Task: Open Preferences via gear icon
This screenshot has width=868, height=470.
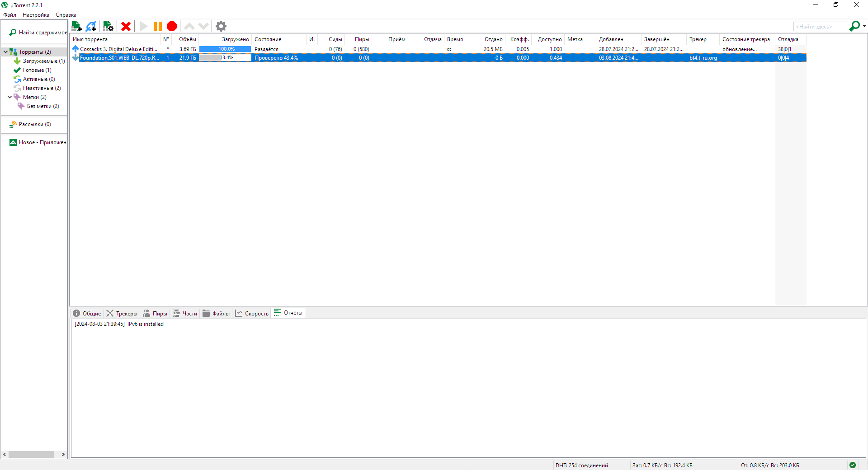Action: (x=221, y=26)
